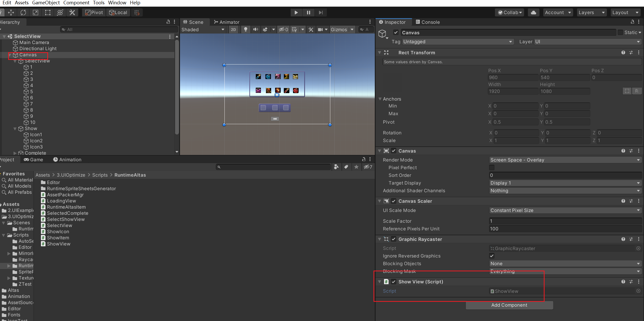Disable the Canvas component checkbox
The height and width of the screenshot is (321, 644).
pos(393,151)
